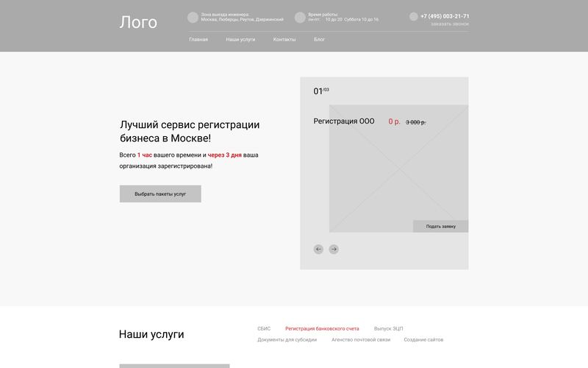
Task: Select the Выпуск ЭЦП tab
Action: pos(389,328)
